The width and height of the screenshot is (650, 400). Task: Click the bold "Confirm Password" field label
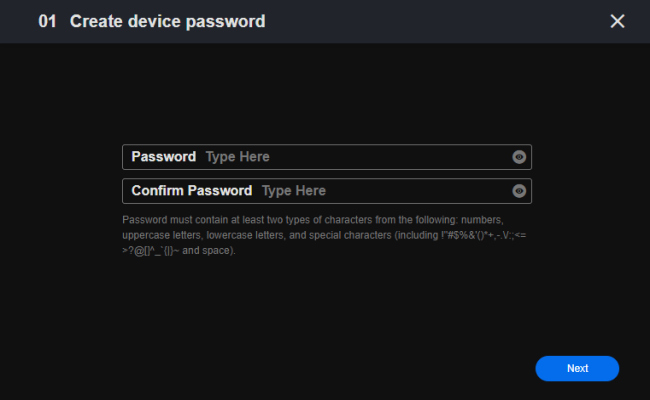191,191
